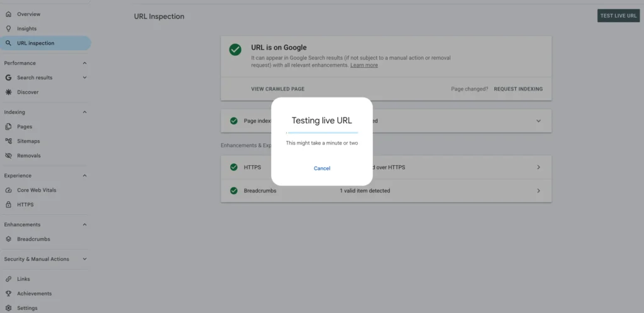Collapse the Indexing section
Image resolution: width=644 pixels, height=313 pixels.
(x=85, y=112)
